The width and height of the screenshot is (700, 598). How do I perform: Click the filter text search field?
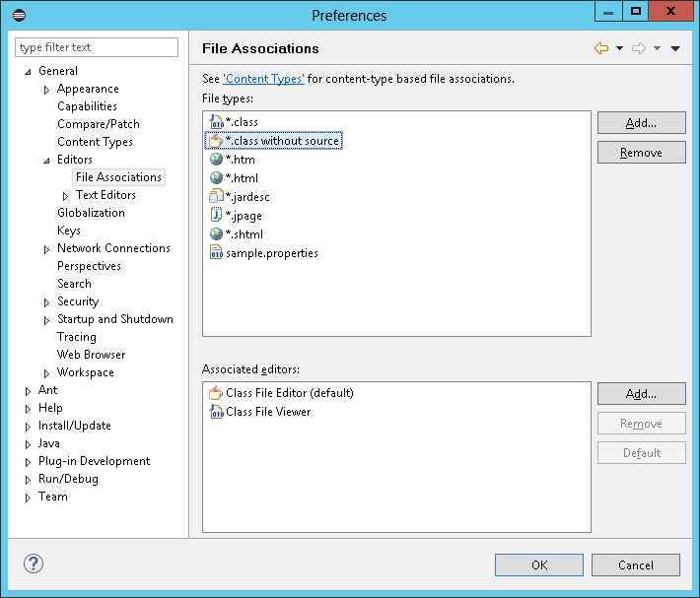pos(97,47)
